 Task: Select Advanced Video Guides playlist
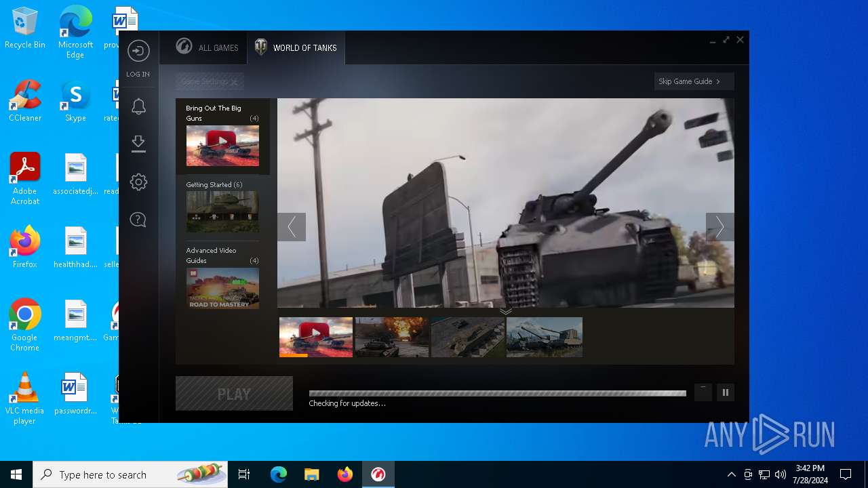point(222,277)
